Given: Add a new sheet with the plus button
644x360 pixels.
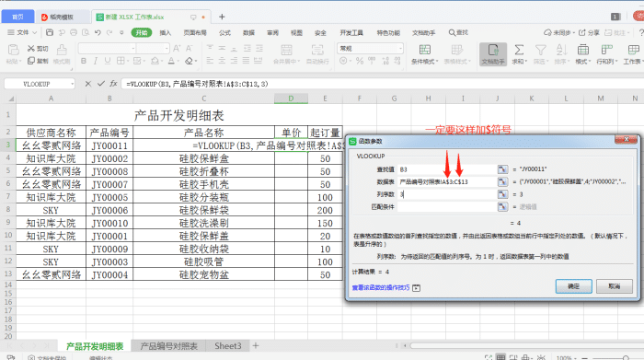Looking at the screenshot, I should pyautogui.click(x=256, y=346).
